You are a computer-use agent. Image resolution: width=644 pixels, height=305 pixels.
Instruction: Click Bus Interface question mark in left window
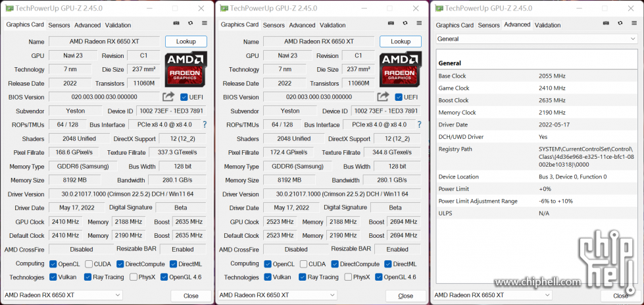[x=205, y=125]
